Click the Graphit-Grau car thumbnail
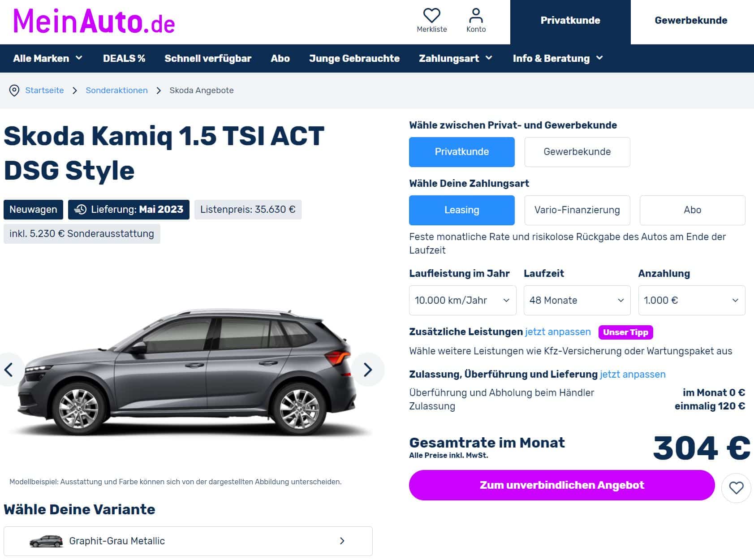The width and height of the screenshot is (754, 560). [46, 541]
